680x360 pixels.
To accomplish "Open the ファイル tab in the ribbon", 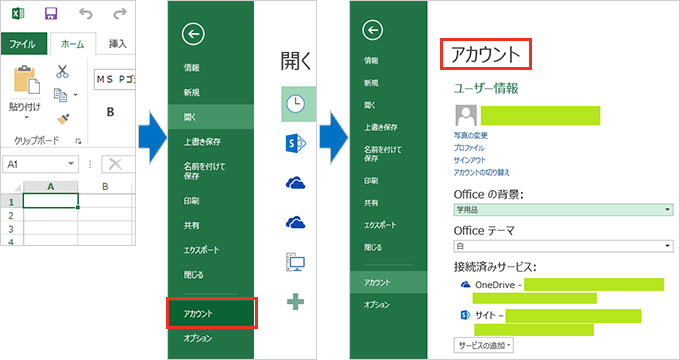I will point(23,44).
